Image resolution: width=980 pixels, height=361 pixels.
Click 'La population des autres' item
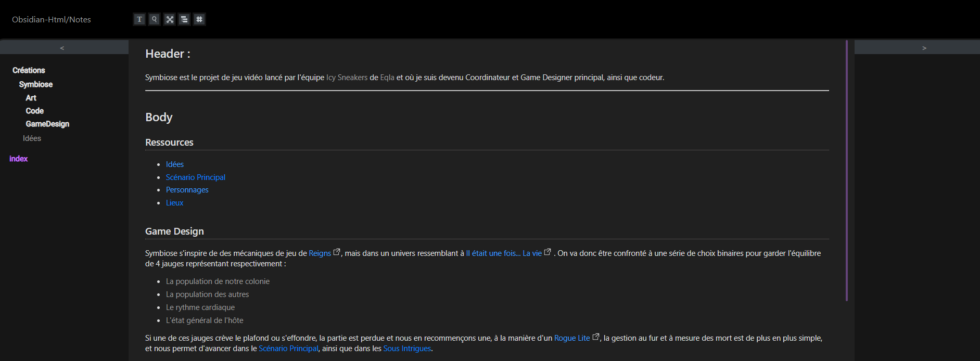click(208, 294)
